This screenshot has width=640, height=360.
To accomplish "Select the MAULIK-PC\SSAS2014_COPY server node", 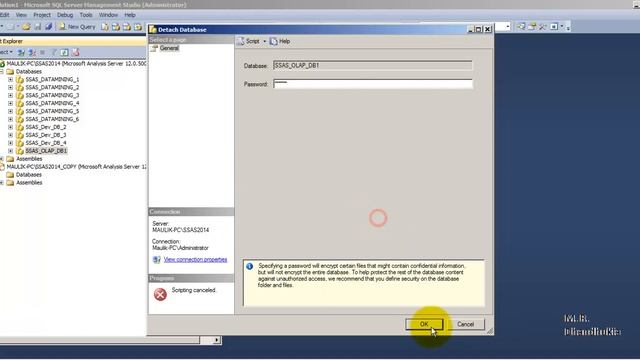I will [76, 167].
